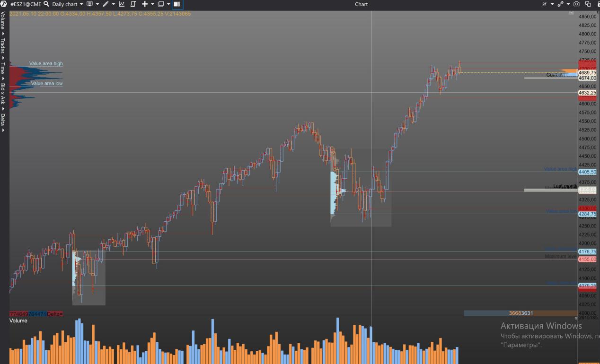Viewport: 600px width, 364px height.
Task: Click the plus add-object icon
Action: pyautogui.click(x=145, y=4)
